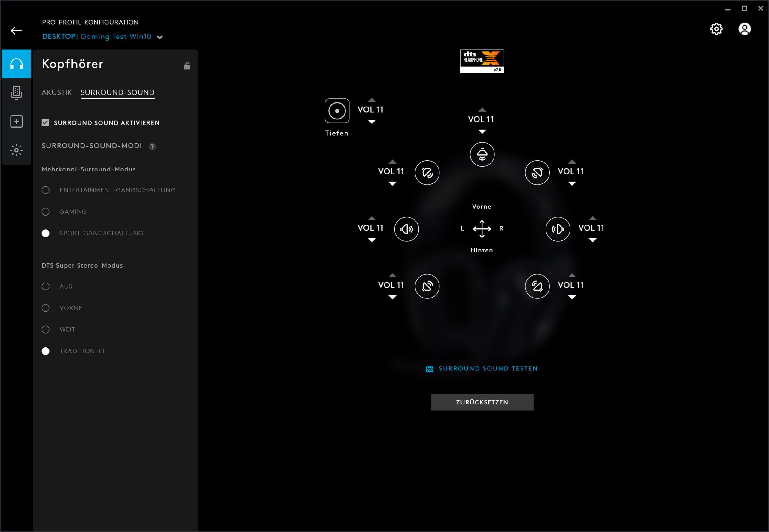Select the Gaming surround mode
Viewport: 769px width, 532px height.
coord(46,212)
